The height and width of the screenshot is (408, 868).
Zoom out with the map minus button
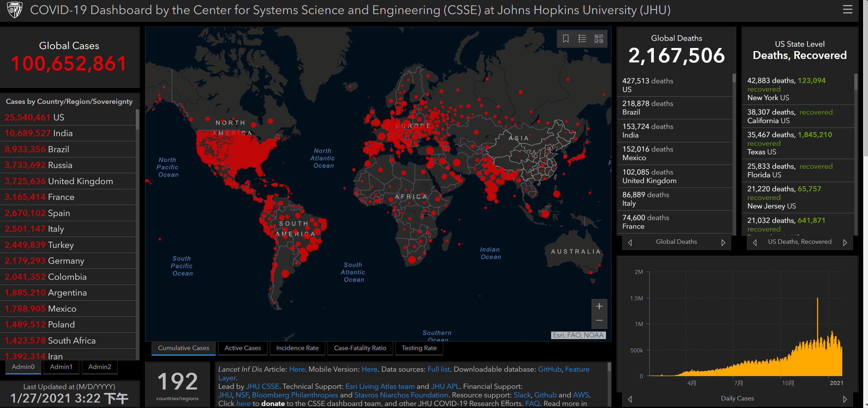tap(599, 321)
